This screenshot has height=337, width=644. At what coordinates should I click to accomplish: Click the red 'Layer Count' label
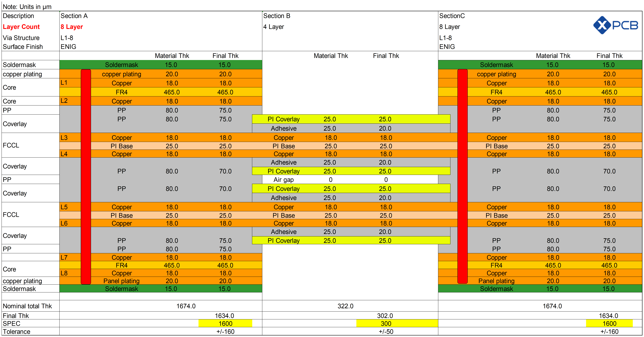click(21, 27)
